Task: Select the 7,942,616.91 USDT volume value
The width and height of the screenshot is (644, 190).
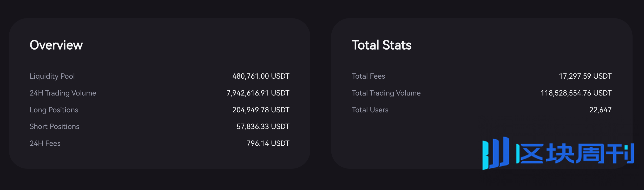Action: point(258,93)
